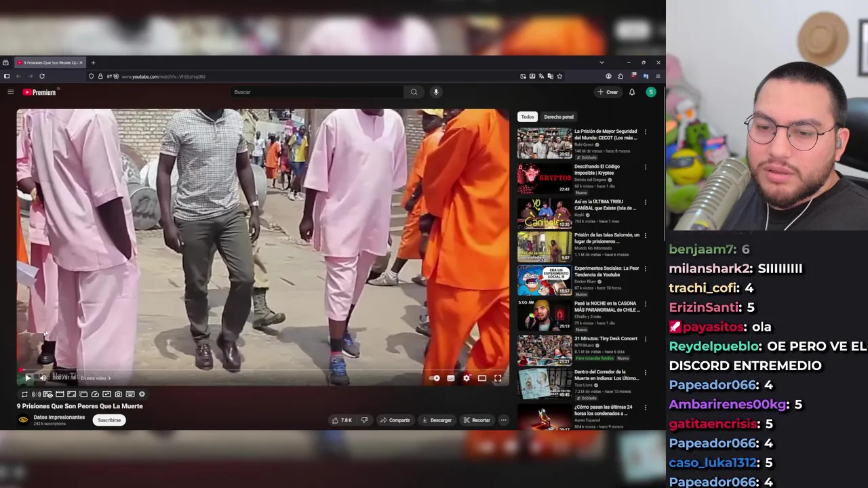Image resolution: width=868 pixels, height=488 pixels.
Task: Open the Datos Impresionantes channel
Action: (x=59, y=418)
